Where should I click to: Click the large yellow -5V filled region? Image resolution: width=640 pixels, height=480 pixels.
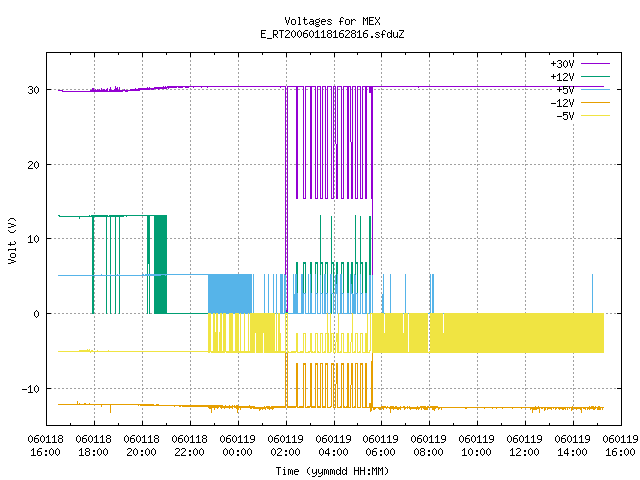pyautogui.click(x=522, y=333)
